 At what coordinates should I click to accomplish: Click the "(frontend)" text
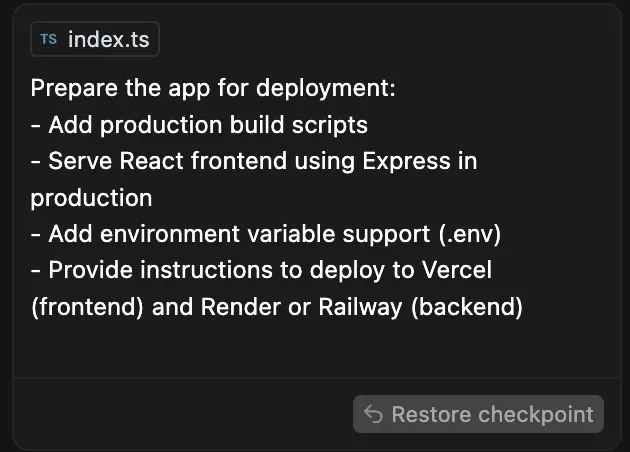(87, 307)
